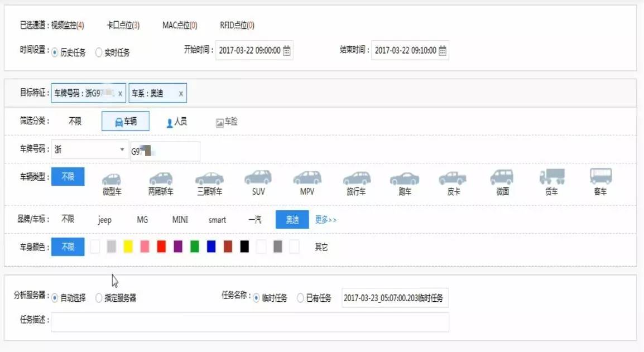The image size is (644, 352).
Task: Click the 任务描述 input field
Action: tap(251, 321)
